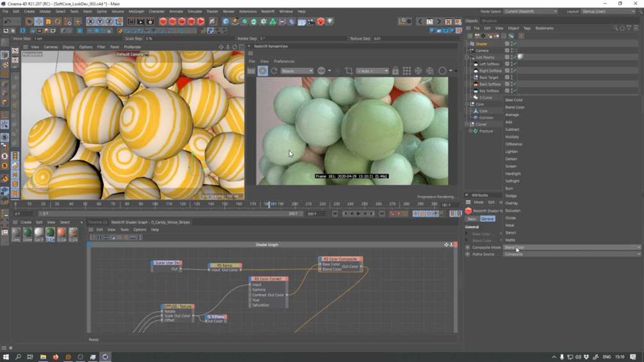Click the play forward button in timeline
Image resolution: width=644 pixels, height=362 pixels.
358,214
